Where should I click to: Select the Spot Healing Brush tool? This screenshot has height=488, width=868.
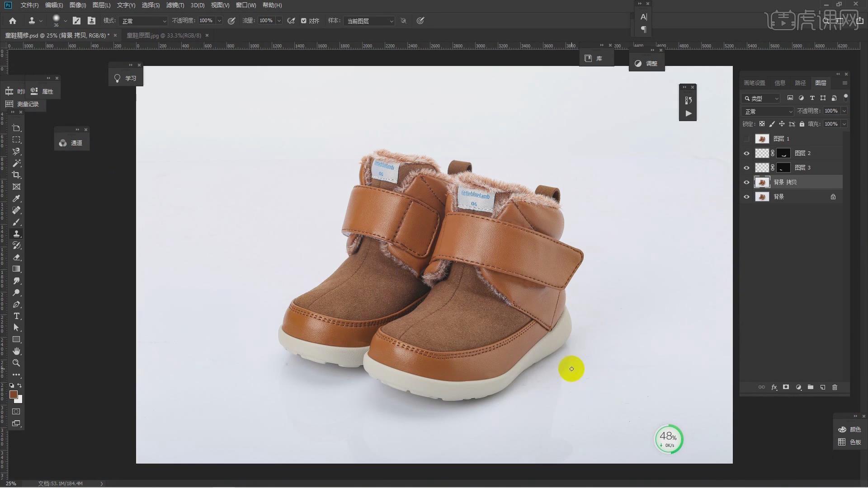pyautogui.click(x=17, y=211)
